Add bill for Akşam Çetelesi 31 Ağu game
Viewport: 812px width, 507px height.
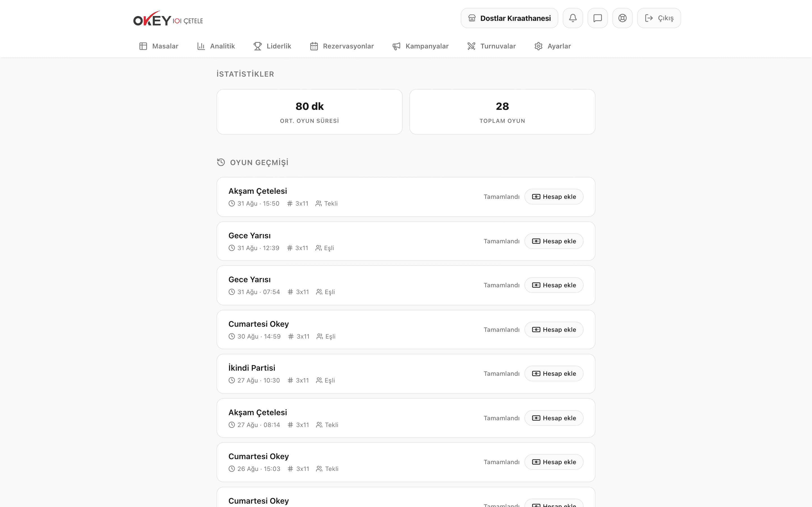click(554, 197)
